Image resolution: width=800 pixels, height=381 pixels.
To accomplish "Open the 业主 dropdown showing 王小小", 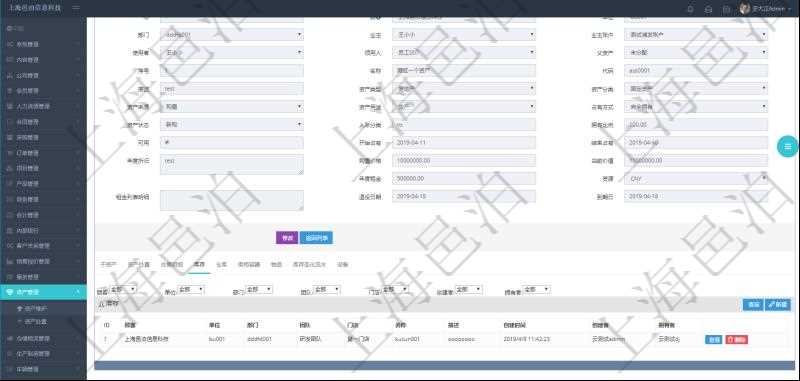I will point(464,35).
